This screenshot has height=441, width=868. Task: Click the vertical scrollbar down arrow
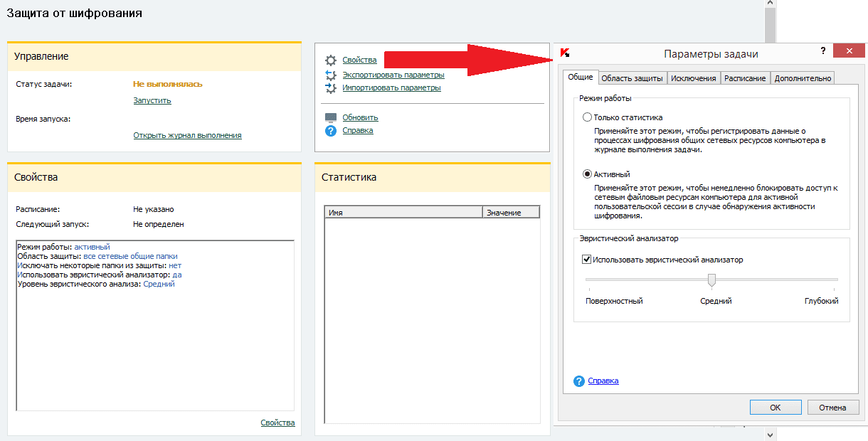click(x=769, y=434)
